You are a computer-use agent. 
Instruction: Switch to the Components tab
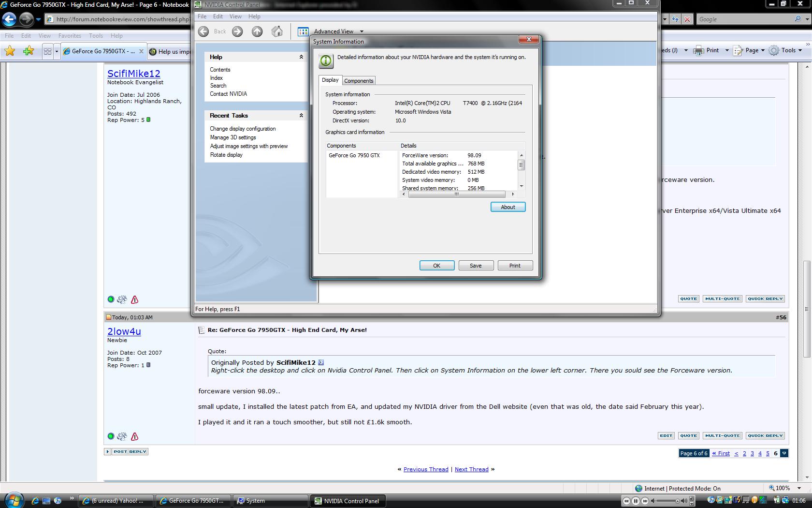[359, 81]
